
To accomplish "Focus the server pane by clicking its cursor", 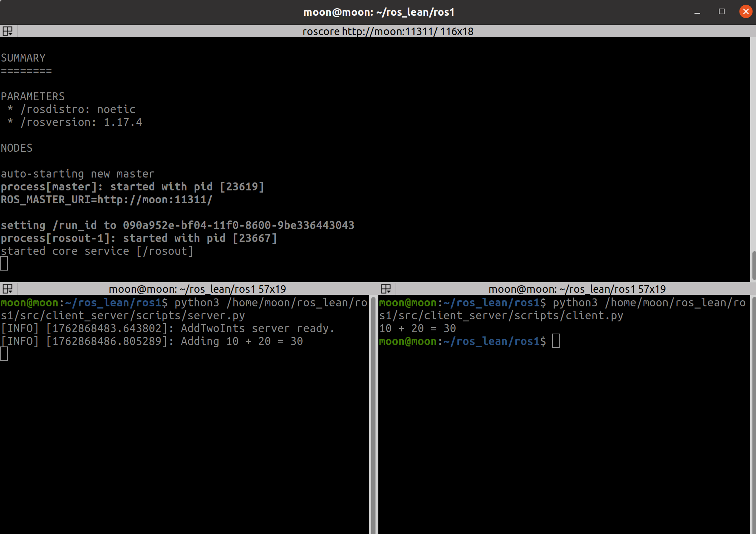I will pos(4,354).
